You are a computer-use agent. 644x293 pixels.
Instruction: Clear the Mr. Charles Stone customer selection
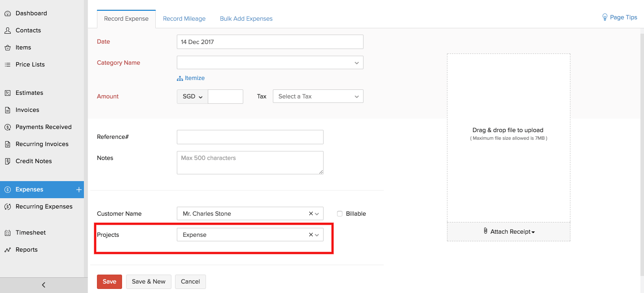tap(311, 214)
